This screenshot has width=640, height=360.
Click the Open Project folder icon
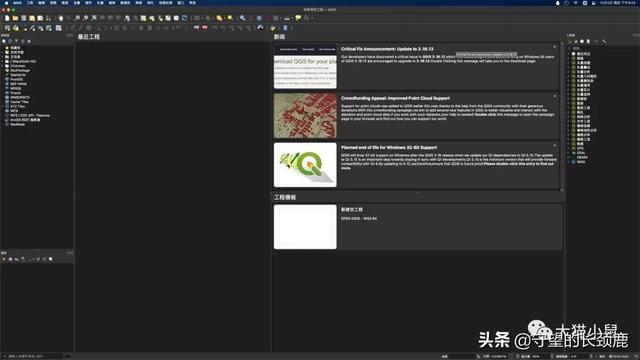(x=15, y=18)
